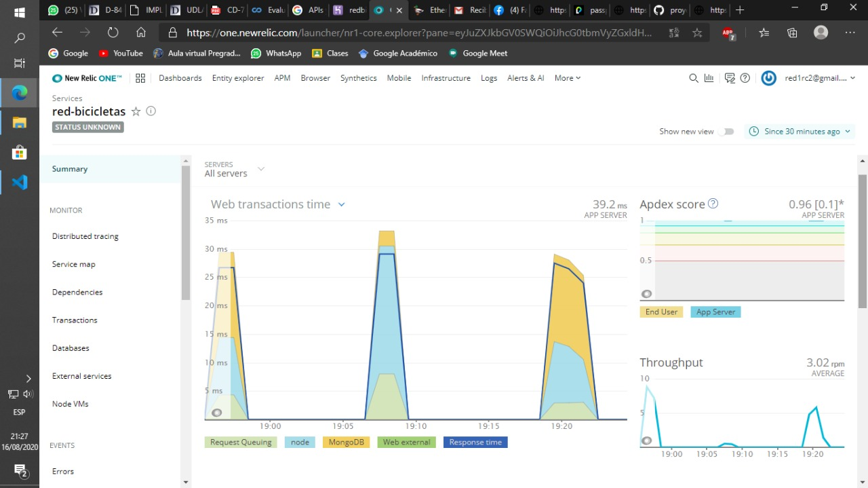Toggle Response time series in legend
The height and width of the screenshot is (488, 868).
click(475, 442)
